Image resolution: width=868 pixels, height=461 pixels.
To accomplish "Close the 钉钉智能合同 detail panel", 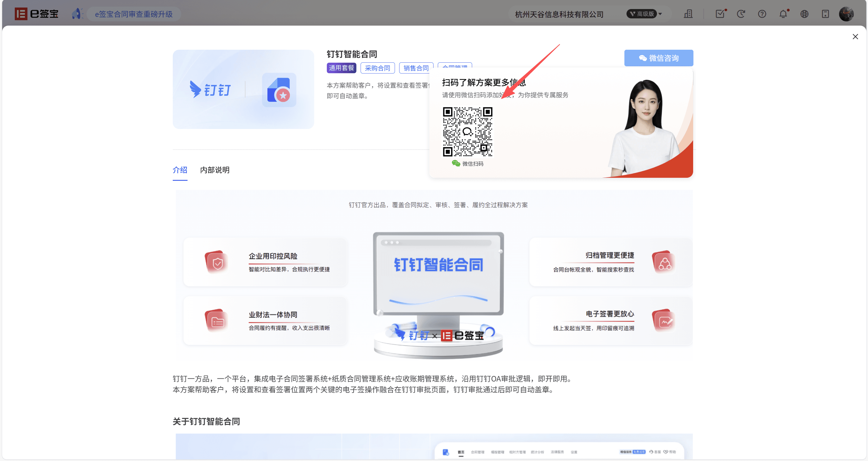I will 855,36.
